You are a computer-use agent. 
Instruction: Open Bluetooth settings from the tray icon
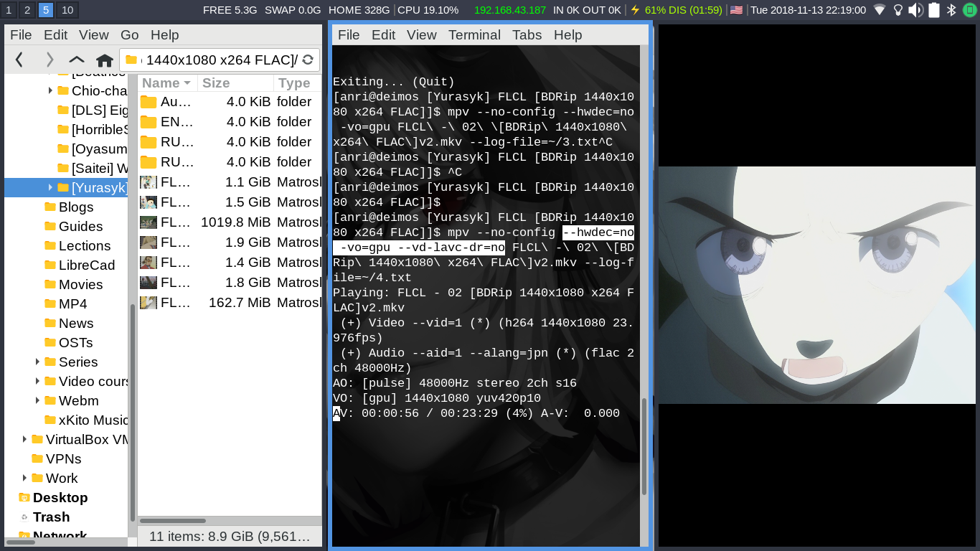click(x=951, y=10)
